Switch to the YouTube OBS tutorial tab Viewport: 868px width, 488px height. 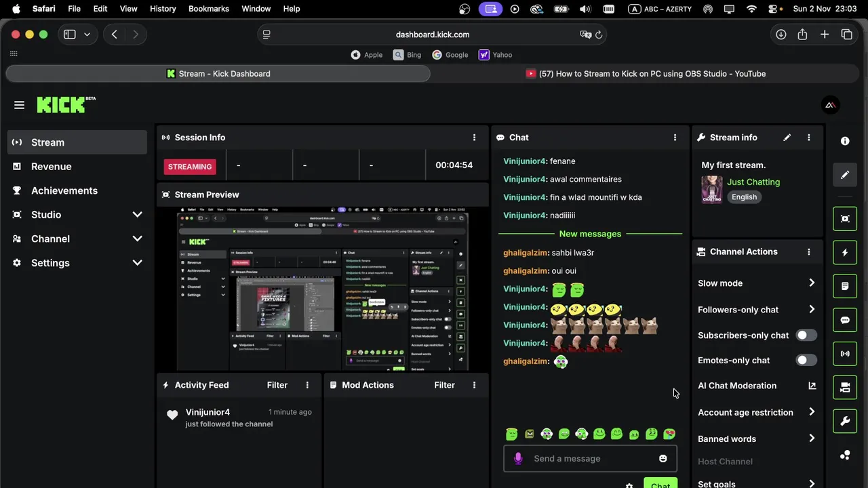point(646,74)
